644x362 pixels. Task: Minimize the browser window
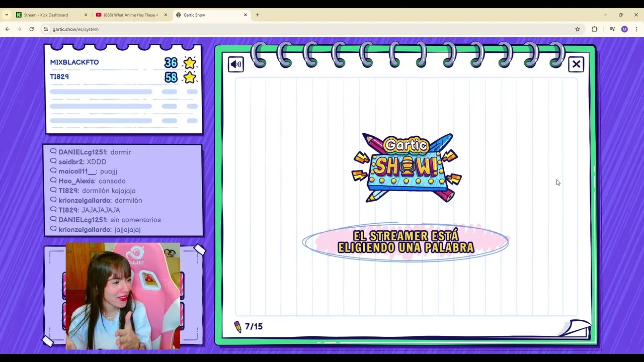pos(605,15)
